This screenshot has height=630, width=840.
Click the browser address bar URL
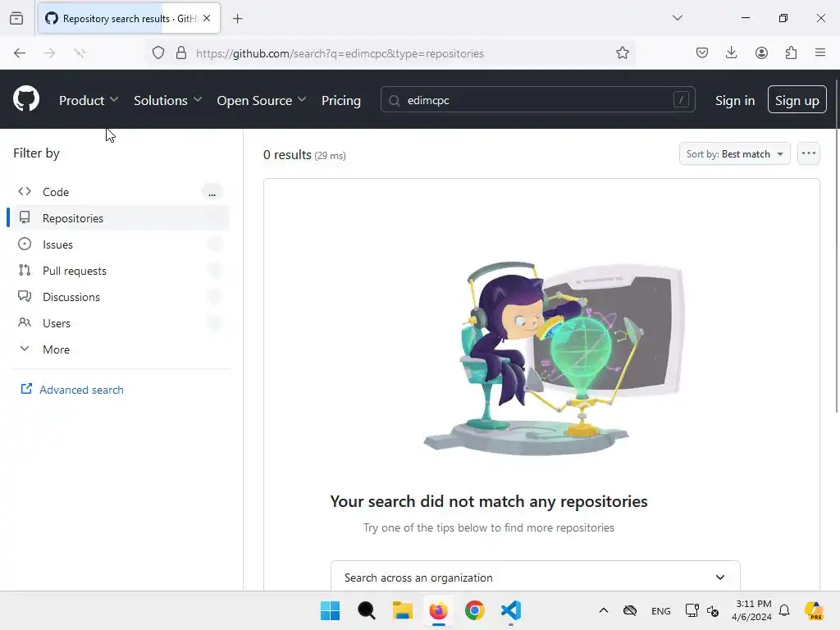(340, 53)
